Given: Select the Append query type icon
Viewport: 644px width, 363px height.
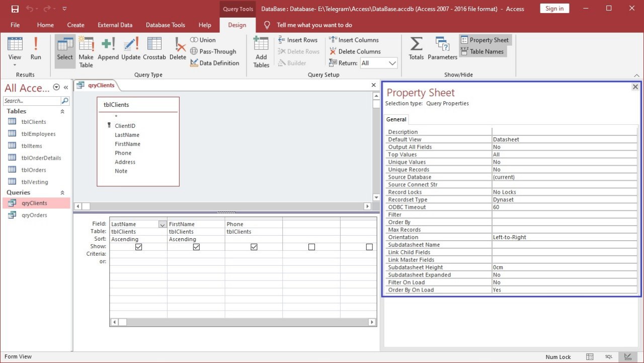Looking at the screenshot, I should click(108, 49).
